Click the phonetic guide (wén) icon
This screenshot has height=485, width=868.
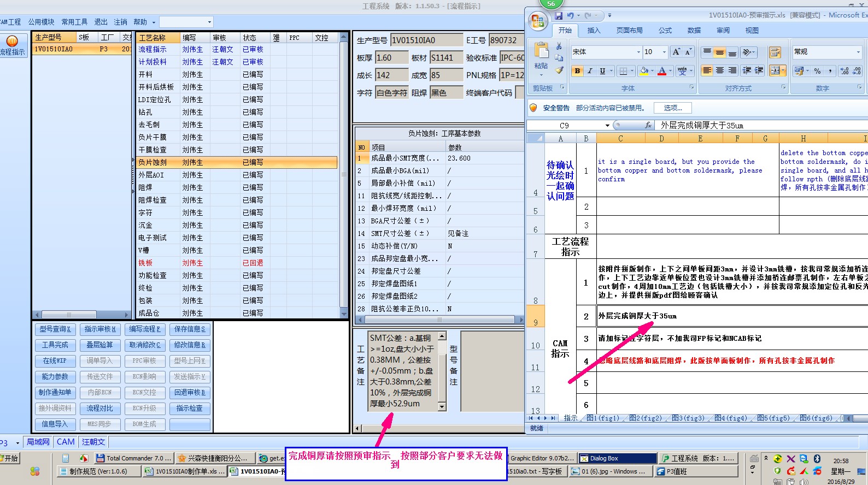coord(682,70)
